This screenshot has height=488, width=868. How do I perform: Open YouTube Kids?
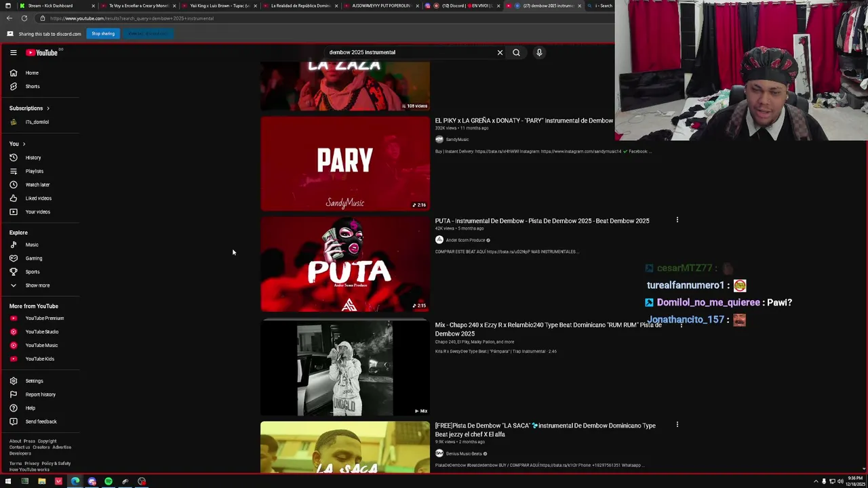click(x=39, y=359)
